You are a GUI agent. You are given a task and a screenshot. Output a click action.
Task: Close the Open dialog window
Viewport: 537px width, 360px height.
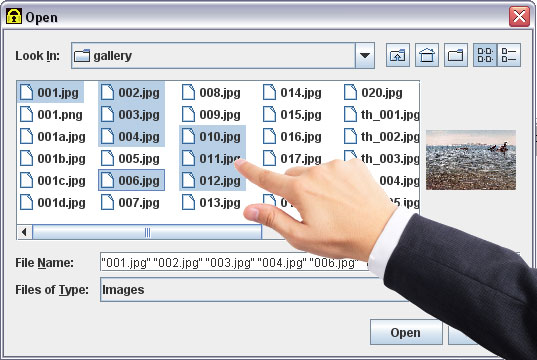point(519,16)
